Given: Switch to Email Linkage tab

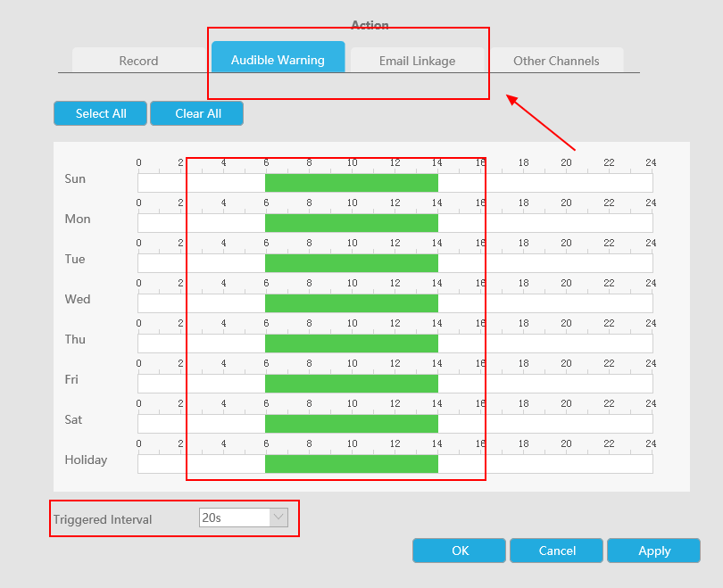Looking at the screenshot, I should click(x=417, y=61).
